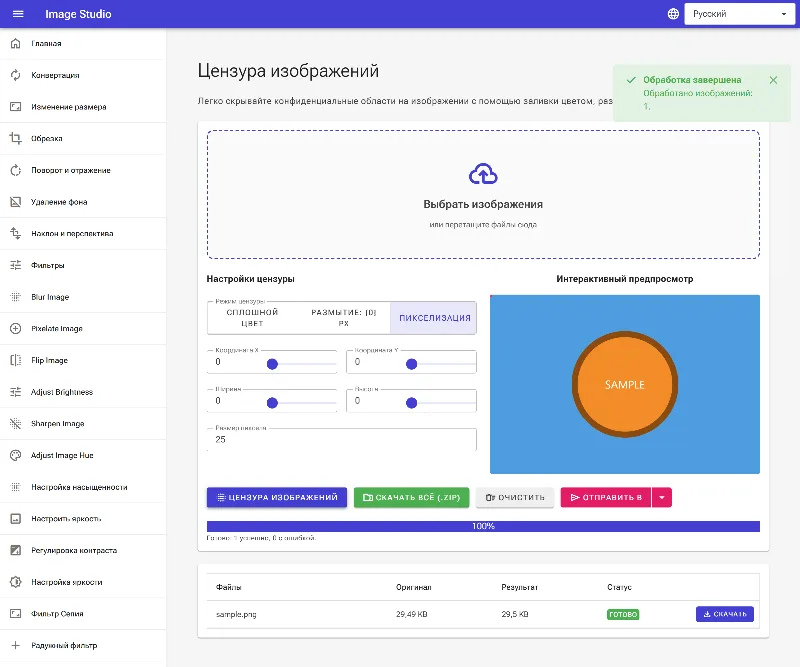Click the Удаление фона icon
800x667 pixels.
click(16, 202)
